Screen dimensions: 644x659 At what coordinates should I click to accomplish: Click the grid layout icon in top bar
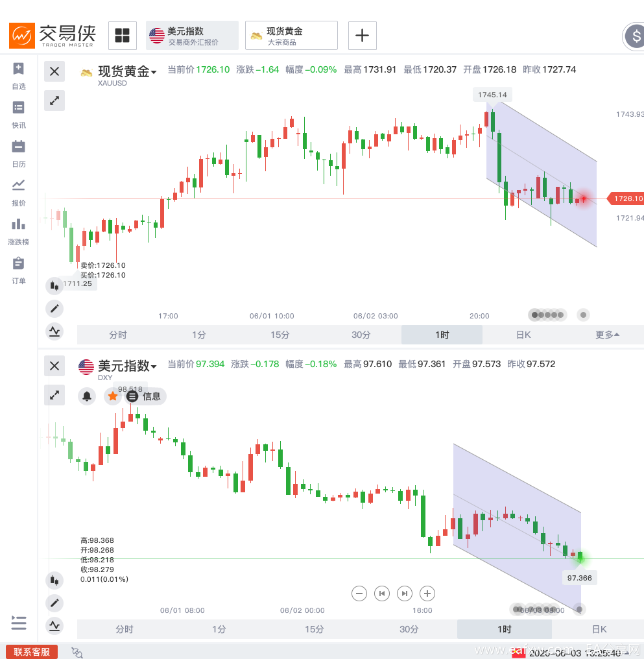[122, 35]
